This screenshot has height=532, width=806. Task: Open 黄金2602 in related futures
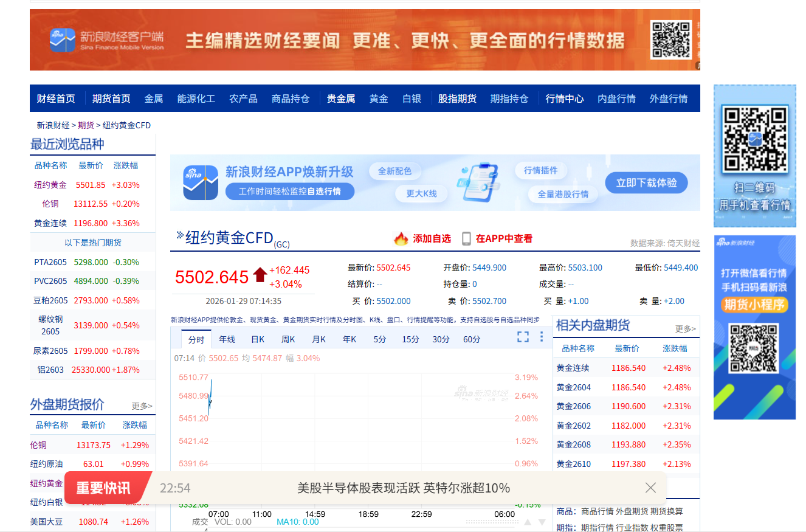pyautogui.click(x=573, y=426)
